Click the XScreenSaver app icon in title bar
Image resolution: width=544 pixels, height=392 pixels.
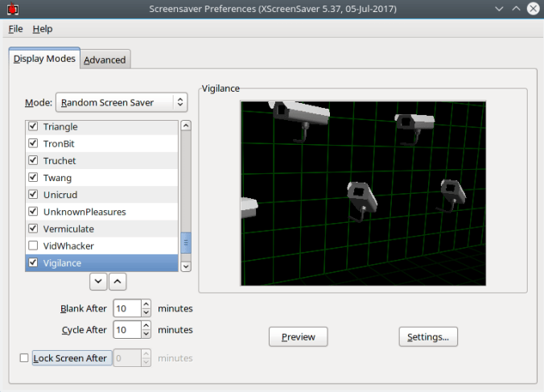(x=11, y=9)
